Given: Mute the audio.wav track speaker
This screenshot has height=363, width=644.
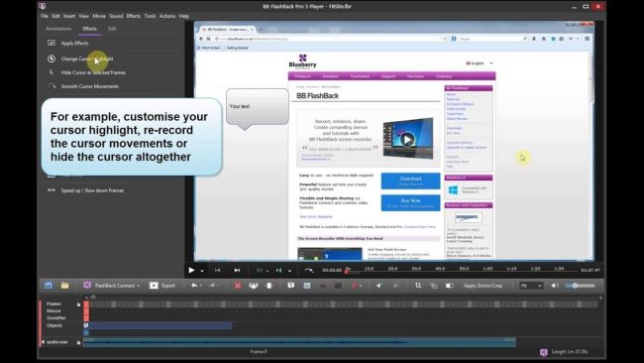Looking at the screenshot, I should pyautogui.click(x=43, y=342).
